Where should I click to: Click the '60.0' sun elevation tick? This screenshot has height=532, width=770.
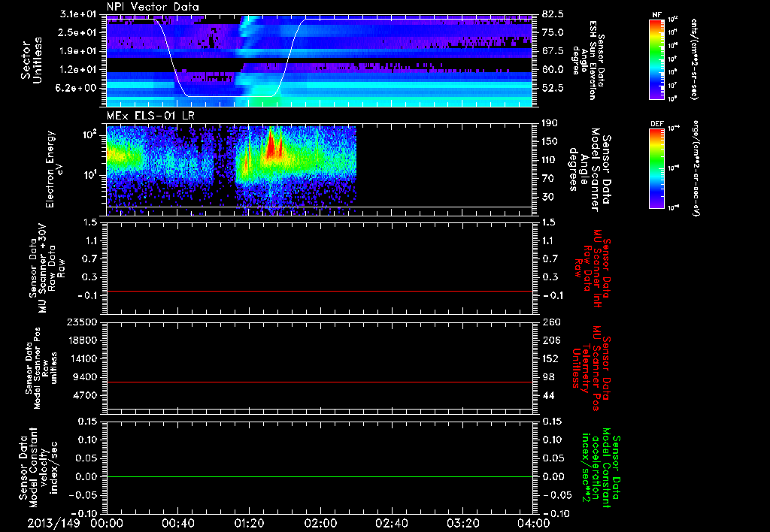[553, 70]
